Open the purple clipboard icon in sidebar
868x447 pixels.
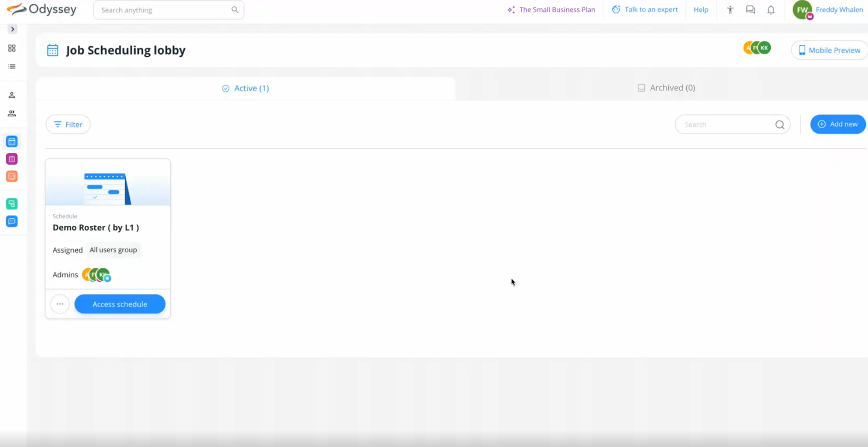(x=12, y=159)
